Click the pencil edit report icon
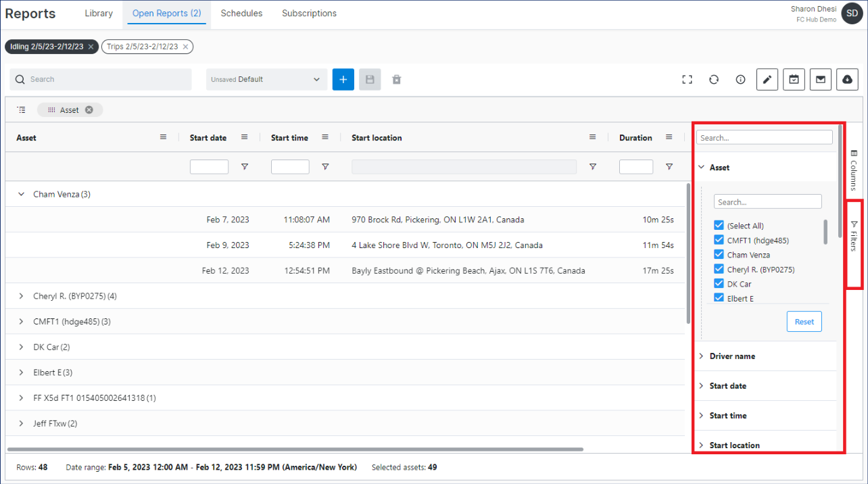The height and width of the screenshot is (484, 868). [767, 80]
